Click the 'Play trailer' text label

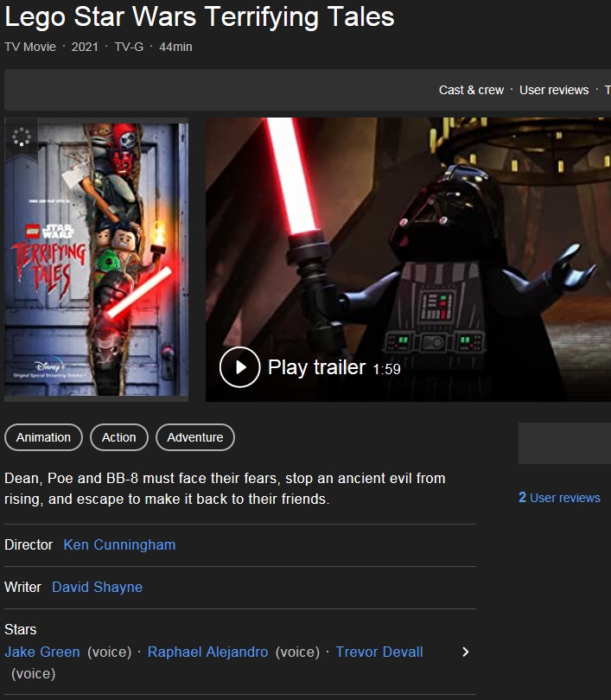(316, 367)
